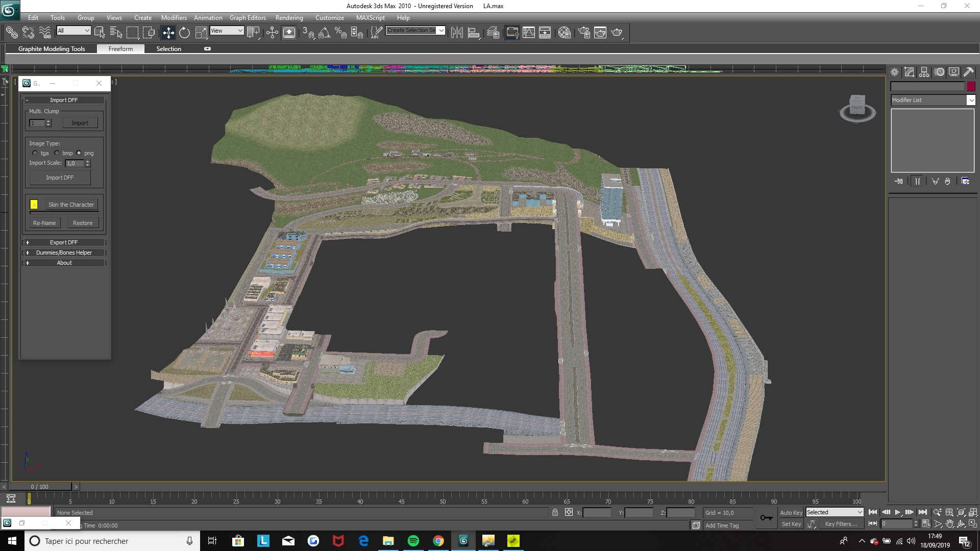Choose the png image type option

[79, 153]
